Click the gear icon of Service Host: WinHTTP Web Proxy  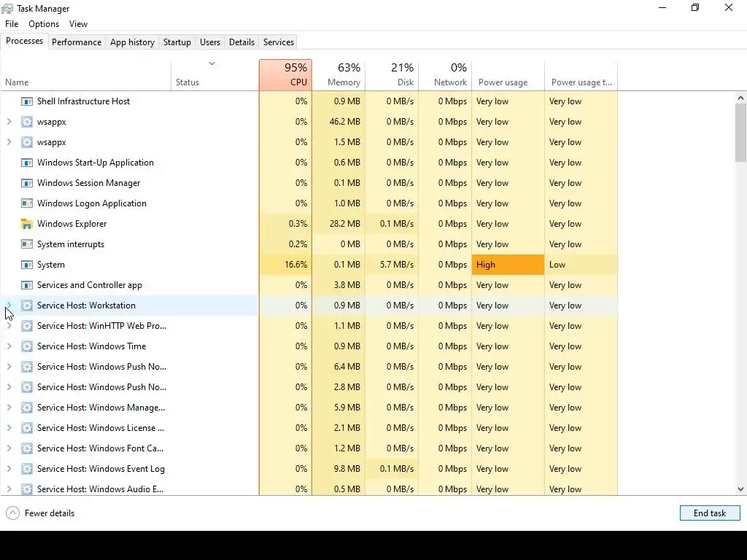point(27,326)
